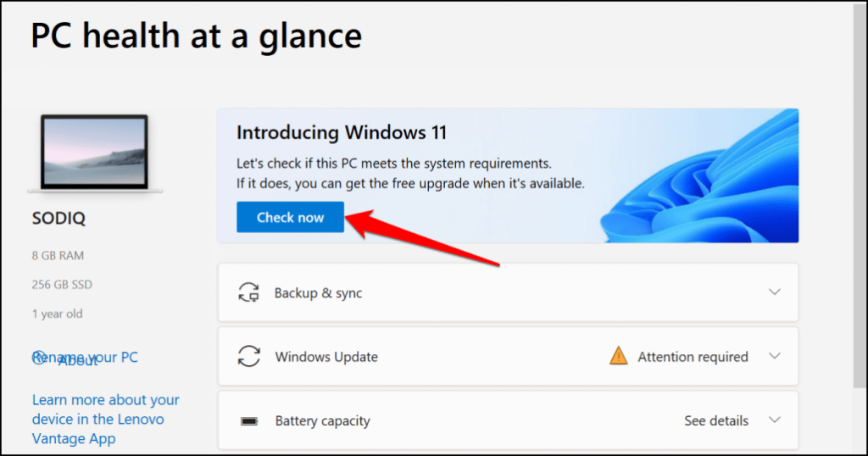Screen dimensions: 868x456
Task: Click the SODIQ device name
Action: click(x=58, y=219)
